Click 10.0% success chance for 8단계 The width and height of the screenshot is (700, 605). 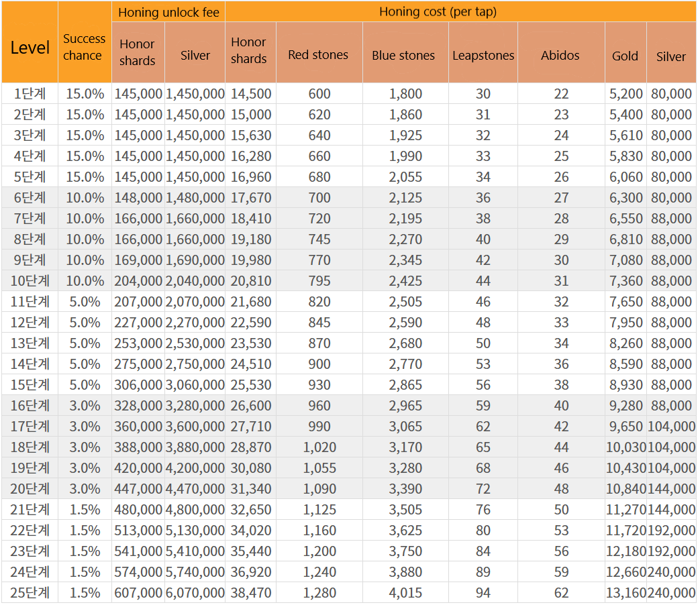(x=85, y=239)
